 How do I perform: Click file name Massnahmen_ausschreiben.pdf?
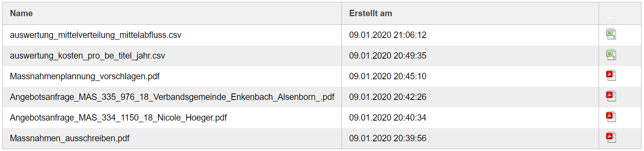[x=70, y=139]
